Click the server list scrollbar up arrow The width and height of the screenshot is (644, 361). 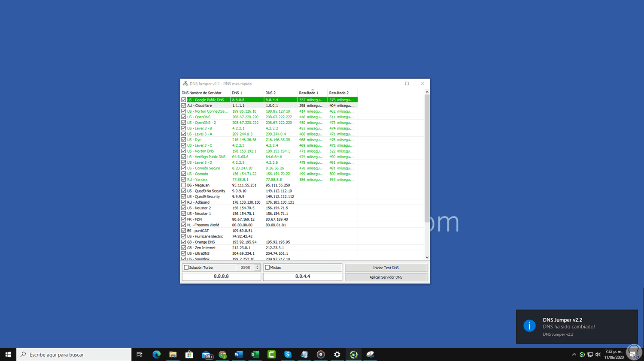pos(427,92)
